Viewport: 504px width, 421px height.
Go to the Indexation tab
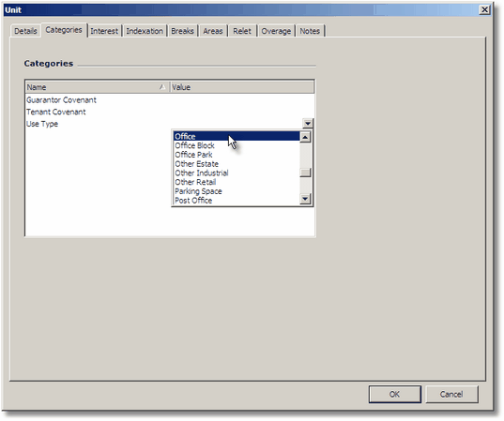point(145,31)
